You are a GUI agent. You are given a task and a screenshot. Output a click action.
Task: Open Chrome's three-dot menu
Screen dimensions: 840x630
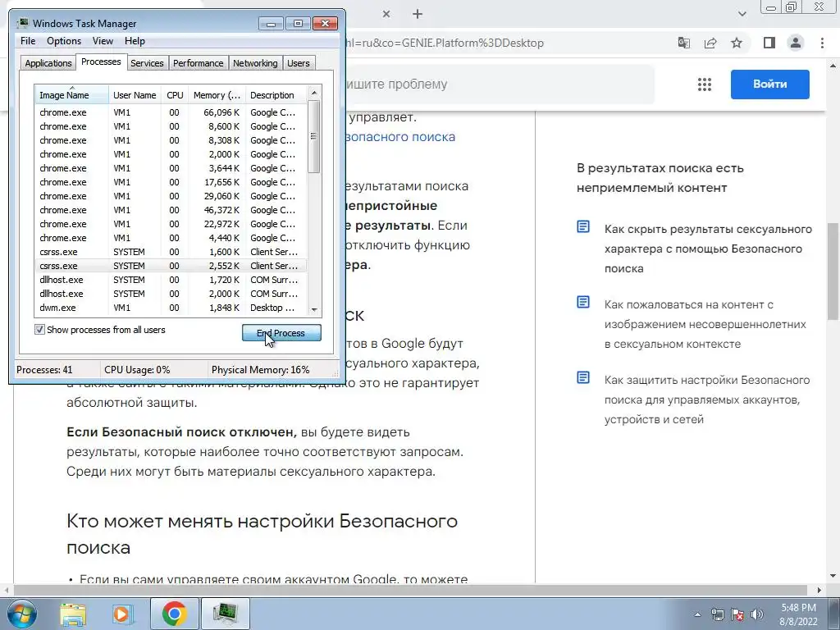pyautogui.click(x=822, y=43)
